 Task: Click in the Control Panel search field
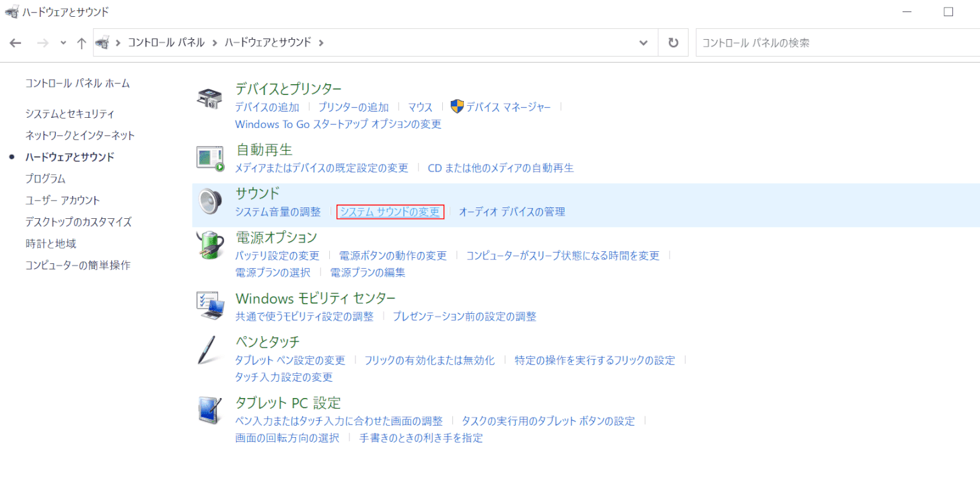click(x=837, y=42)
